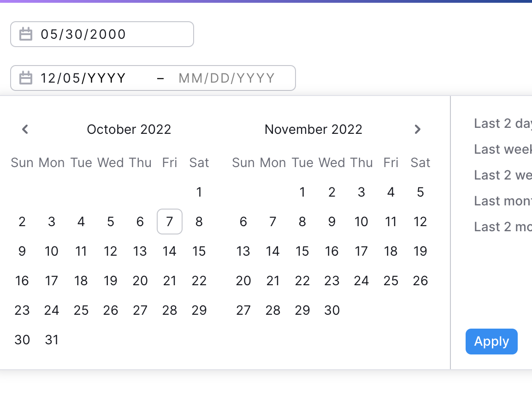The image size is (532, 420).
Task: Click the calendar icon in the range field
Action: 26,78
